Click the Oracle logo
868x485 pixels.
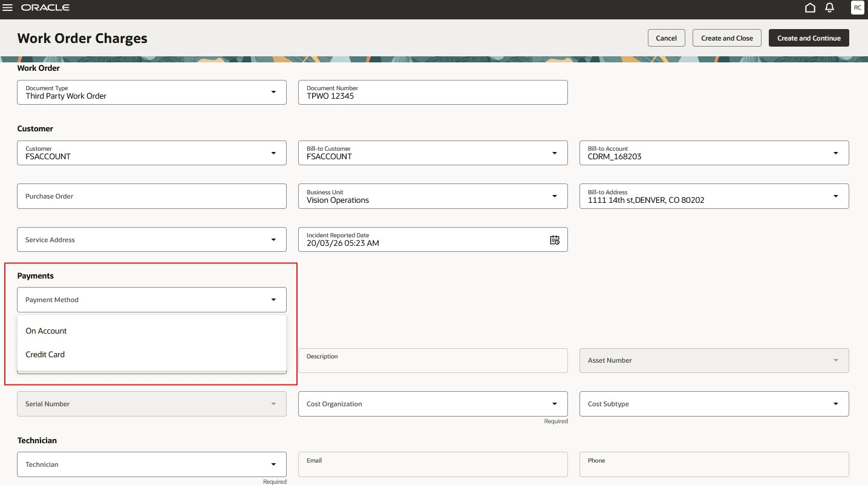(x=45, y=8)
